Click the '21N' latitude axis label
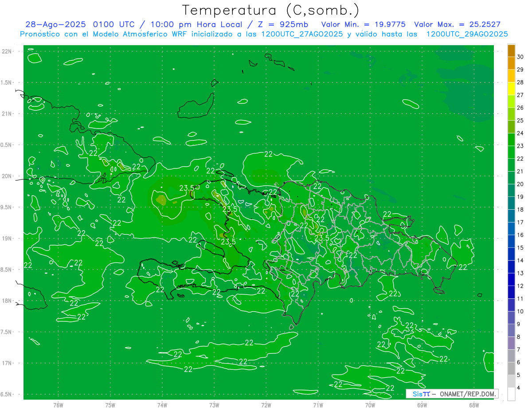This screenshot has width=532, height=411. (6, 114)
